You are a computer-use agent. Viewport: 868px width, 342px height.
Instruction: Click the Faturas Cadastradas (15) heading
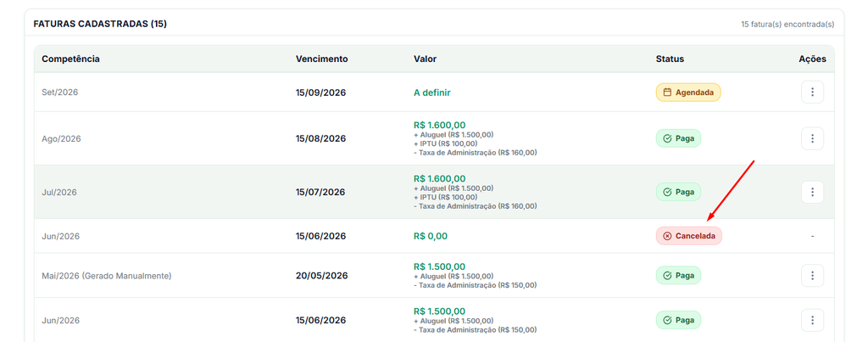tap(100, 24)
